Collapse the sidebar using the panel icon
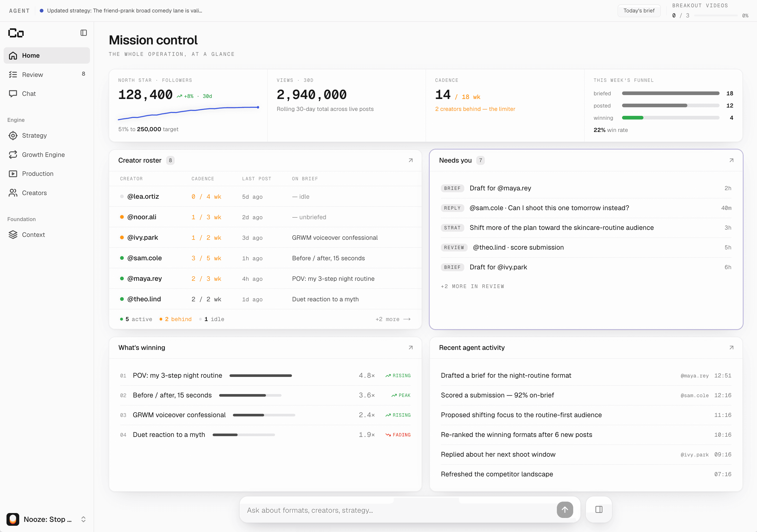Viewport: 757px width, 532px height. (x=83, y=33)
